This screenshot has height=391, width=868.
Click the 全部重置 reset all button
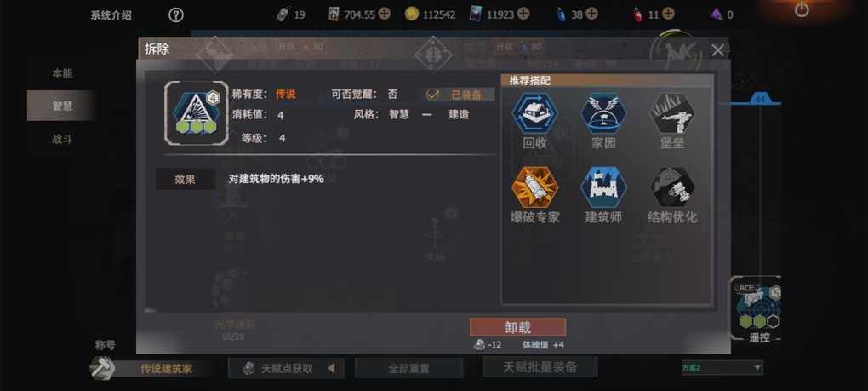[x=408, y=368]
